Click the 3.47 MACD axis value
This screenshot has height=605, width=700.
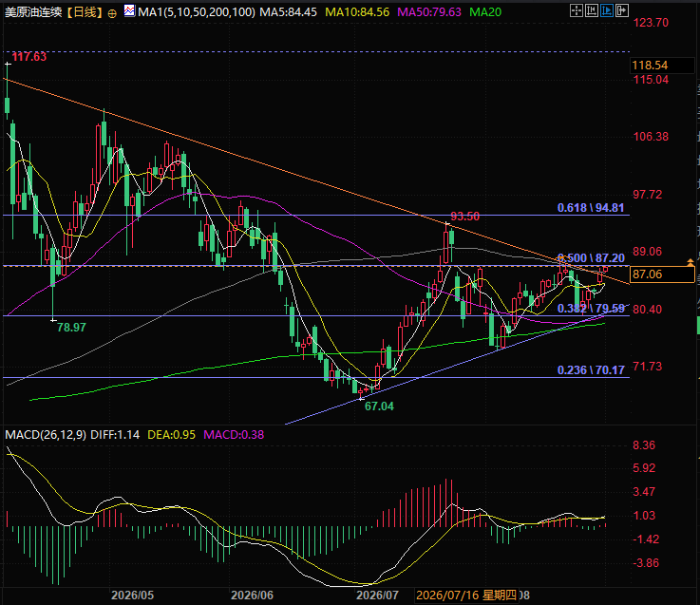(x=644, y=492)
